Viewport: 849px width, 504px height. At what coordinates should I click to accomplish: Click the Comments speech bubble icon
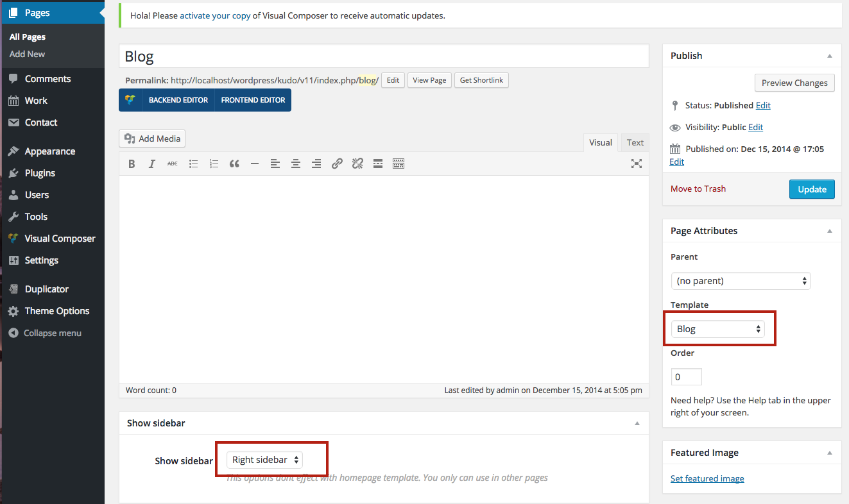pos(13,79)
